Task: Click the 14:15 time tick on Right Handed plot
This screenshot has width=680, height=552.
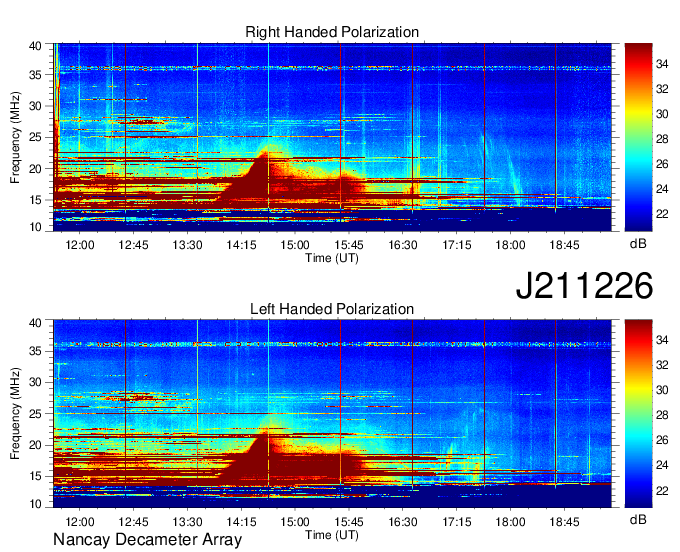Action: click(x=241, y=245)
